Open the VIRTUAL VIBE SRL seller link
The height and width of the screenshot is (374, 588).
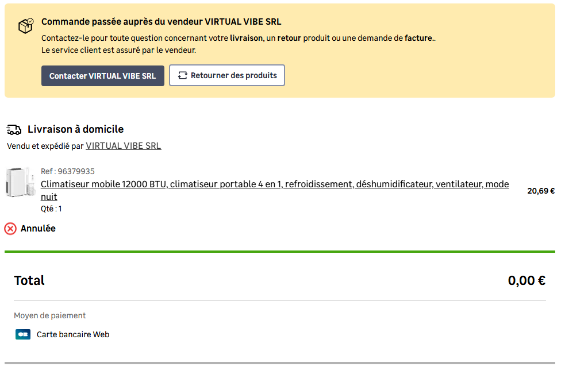click(x=124, y=146)
